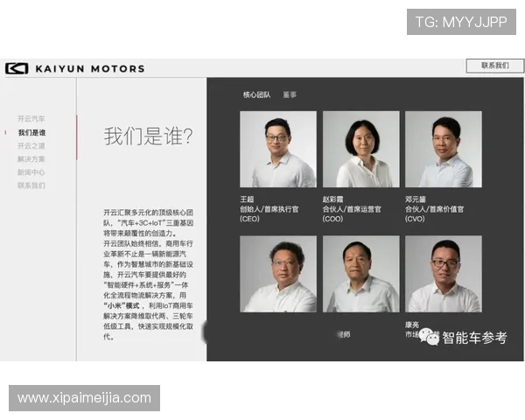Select 我们是谁 in the left sidebar

[31, 133]
